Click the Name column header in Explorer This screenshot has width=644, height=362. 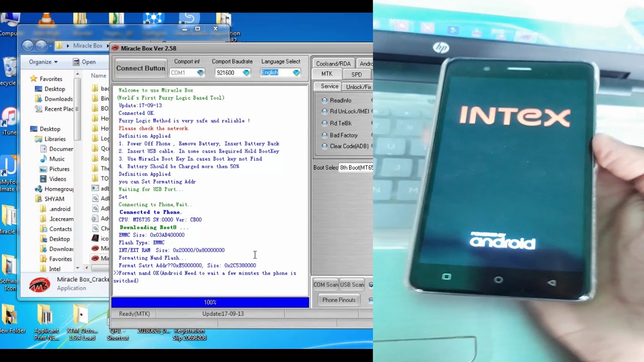pyautogui.click(x=98, y=76)
